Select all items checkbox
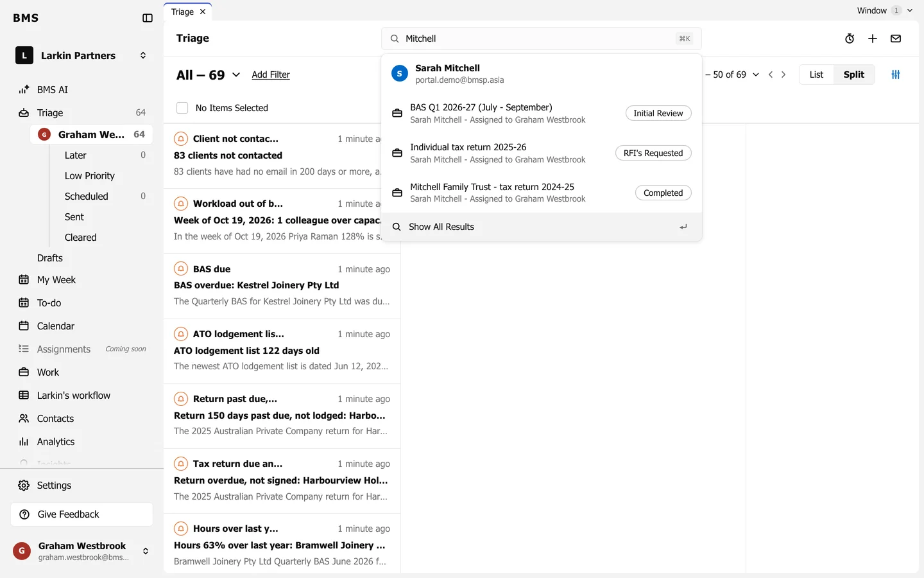 click(x=182, y=108)
